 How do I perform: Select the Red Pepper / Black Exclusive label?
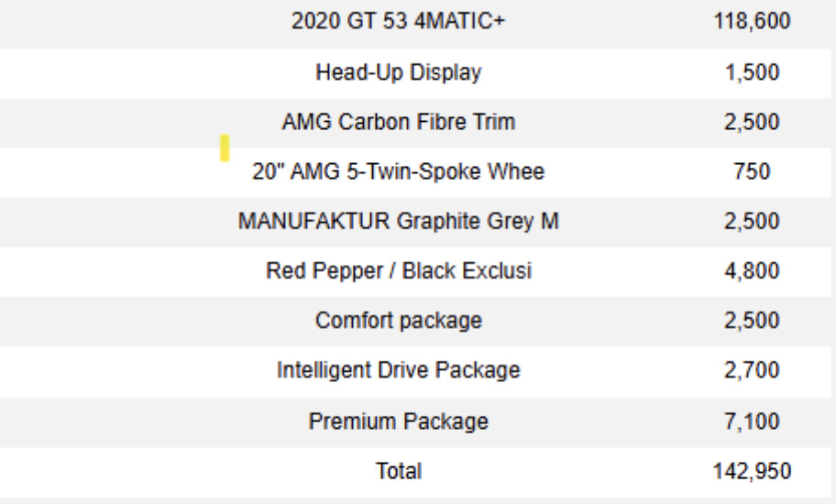(x=398, y=271)
